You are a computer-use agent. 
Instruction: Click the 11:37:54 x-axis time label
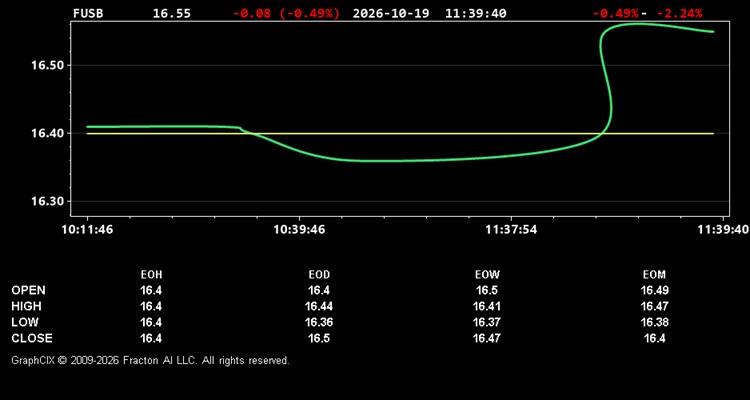coord(511,230)
